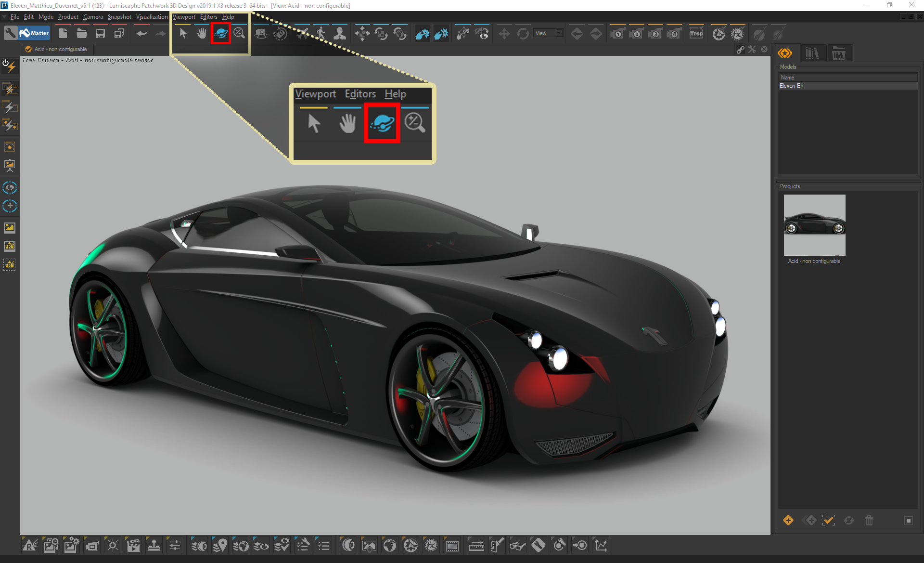Recall camera bookmark 1
The image size is (924, 563).
point(617,33)
